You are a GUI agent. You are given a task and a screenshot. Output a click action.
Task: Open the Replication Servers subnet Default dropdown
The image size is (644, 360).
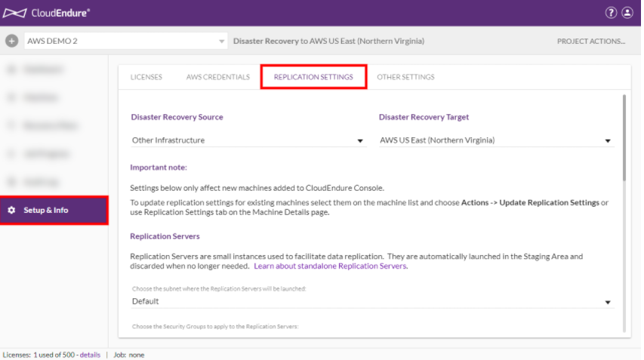[372, 302]
